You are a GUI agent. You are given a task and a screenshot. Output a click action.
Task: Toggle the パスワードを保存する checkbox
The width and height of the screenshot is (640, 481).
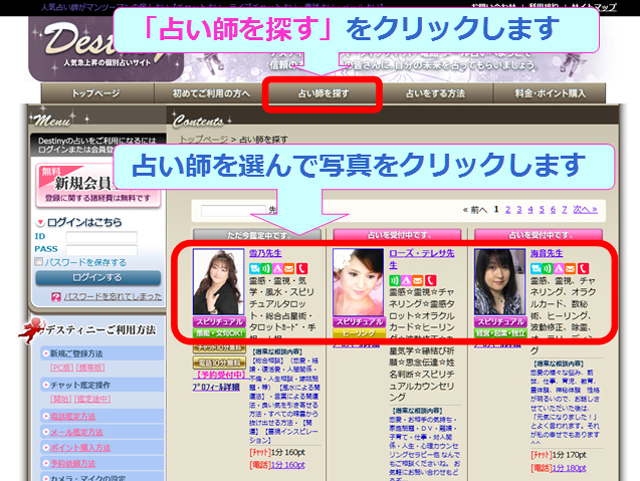pyautogui.click(x=39, y=262)
